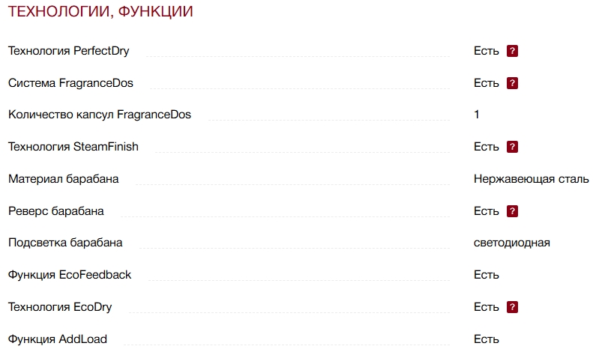
Task: Click the светодиодная value text
Action: [x=511, y=243]
